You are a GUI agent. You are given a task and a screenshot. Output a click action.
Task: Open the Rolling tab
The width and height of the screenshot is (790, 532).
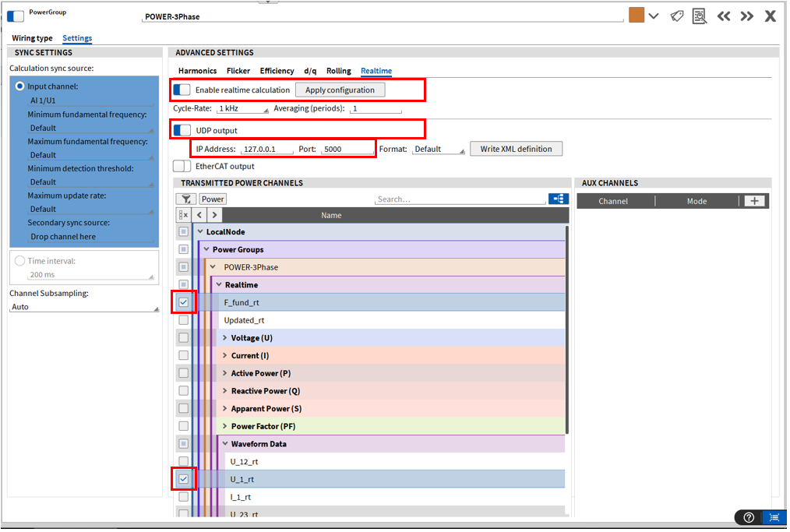[x=339, y=71]
